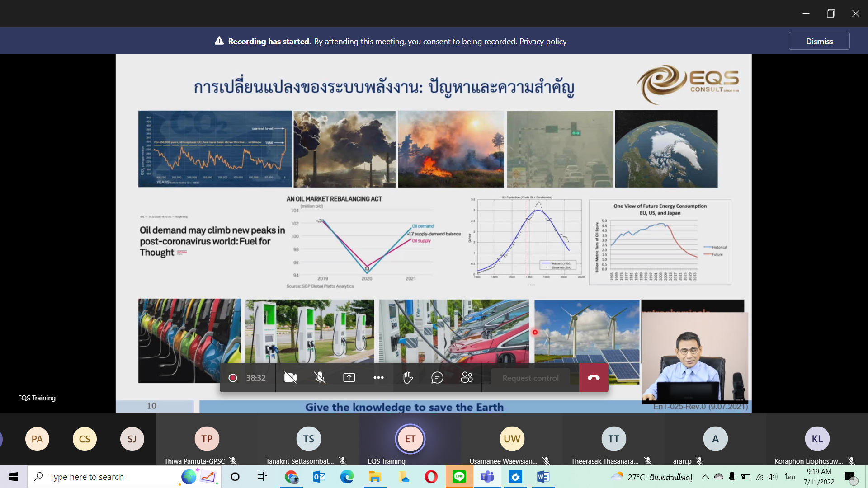Click the EQS Training presenter label
Viewport: 868px width, 488px height.
coord(37,398)
